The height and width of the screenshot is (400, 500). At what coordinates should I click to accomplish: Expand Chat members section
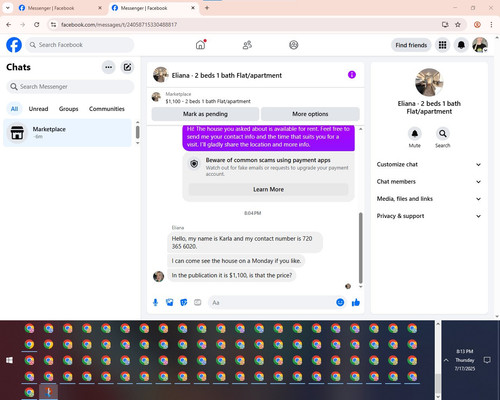[429, 182]
